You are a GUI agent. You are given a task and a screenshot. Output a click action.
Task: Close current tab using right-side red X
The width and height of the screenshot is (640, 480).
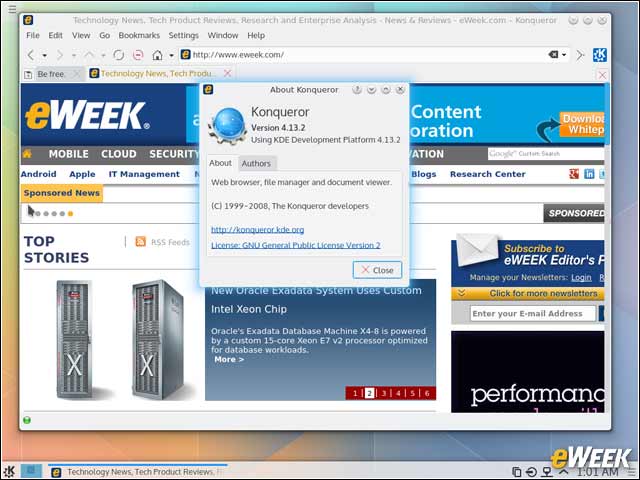tap(602, 75)
